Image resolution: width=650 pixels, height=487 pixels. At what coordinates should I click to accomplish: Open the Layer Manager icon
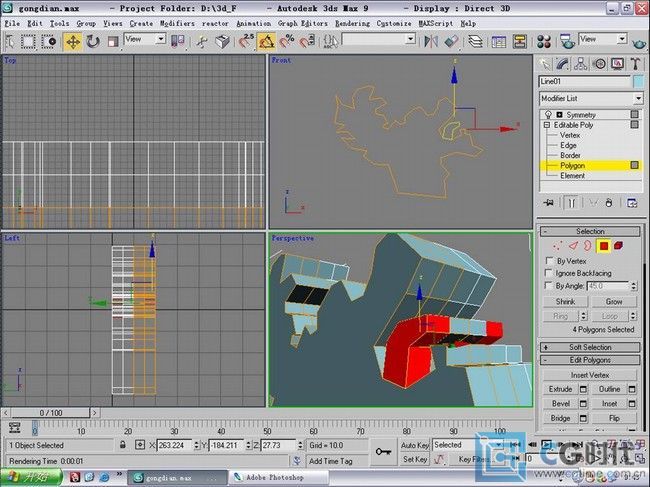tap(475, 41)
